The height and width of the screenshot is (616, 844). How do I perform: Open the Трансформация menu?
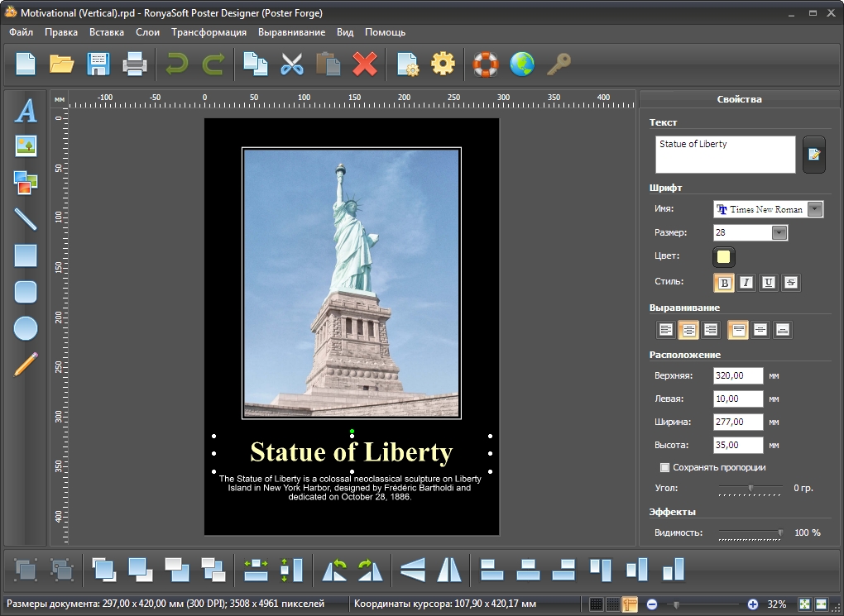[209, 32]
